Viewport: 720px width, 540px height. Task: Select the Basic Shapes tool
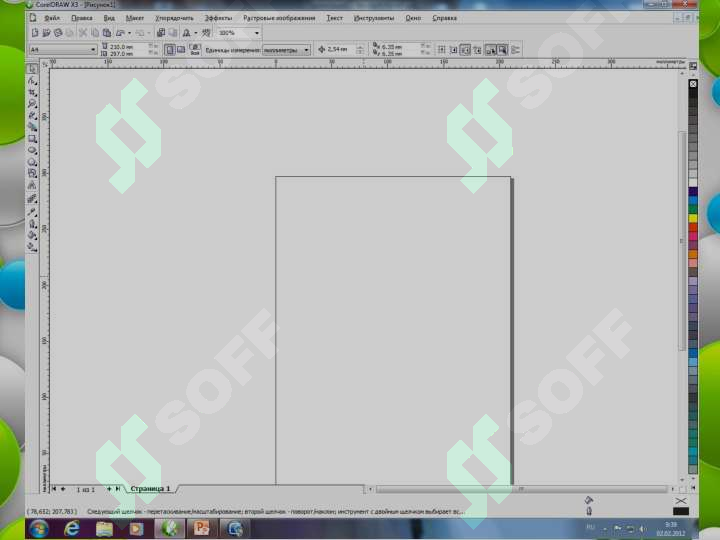pos(32,173)
